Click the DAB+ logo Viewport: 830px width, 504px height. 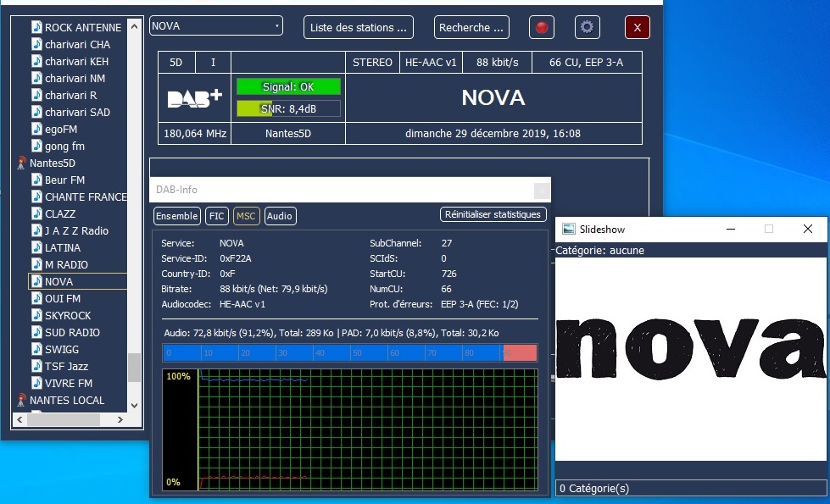click(194, 98)
